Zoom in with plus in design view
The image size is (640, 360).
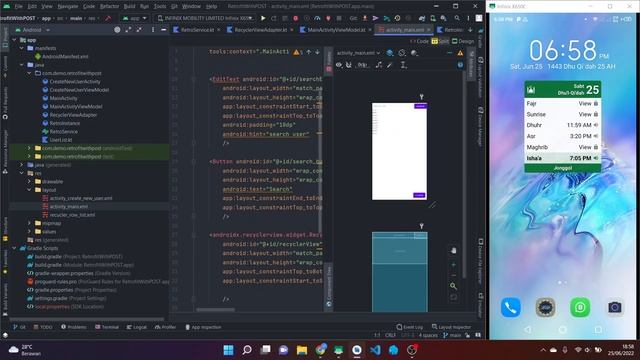(453, 265)
